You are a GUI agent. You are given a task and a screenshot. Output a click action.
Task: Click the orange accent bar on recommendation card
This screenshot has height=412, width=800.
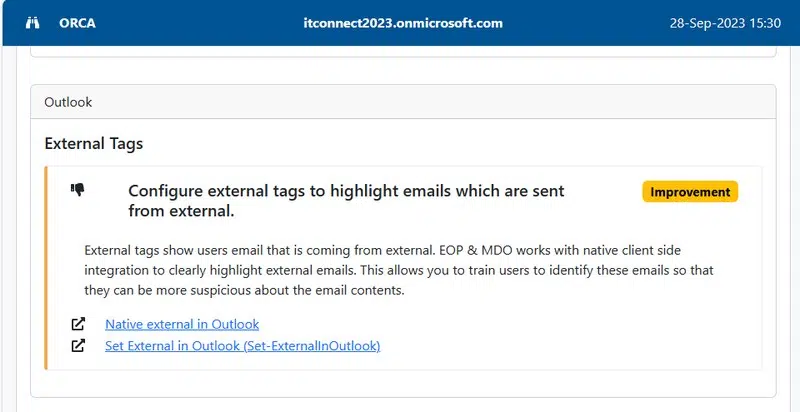click(46, 268)
